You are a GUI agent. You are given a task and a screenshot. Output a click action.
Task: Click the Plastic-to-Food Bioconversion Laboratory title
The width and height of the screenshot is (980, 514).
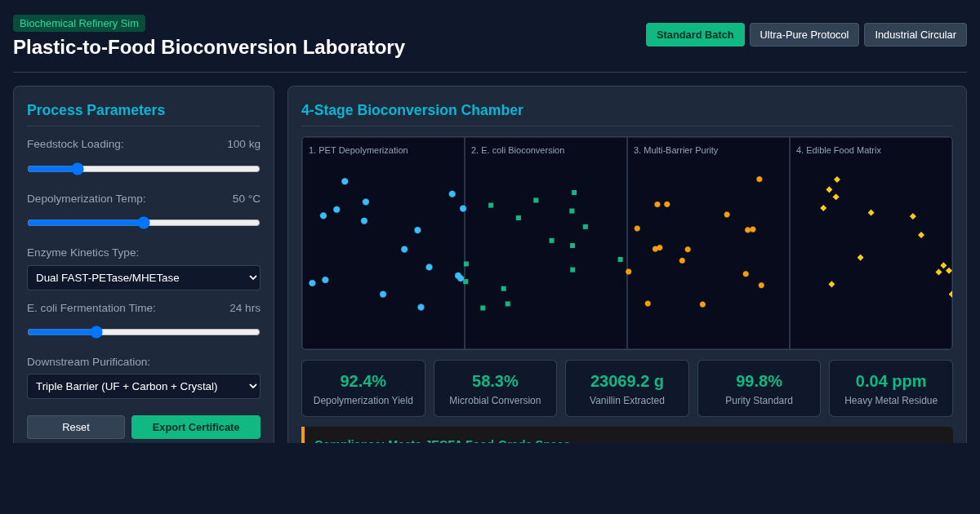(x=209, y=47)
